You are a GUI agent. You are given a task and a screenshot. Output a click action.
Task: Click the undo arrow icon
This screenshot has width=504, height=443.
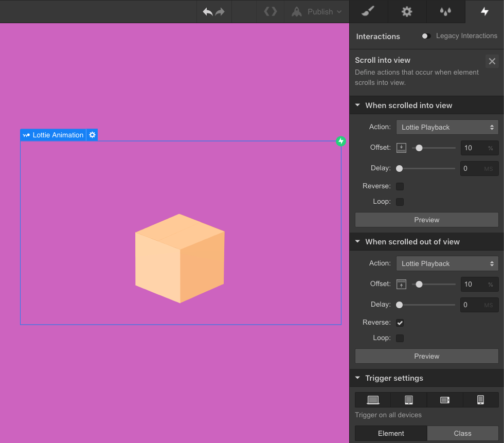[x=208, y=12]
